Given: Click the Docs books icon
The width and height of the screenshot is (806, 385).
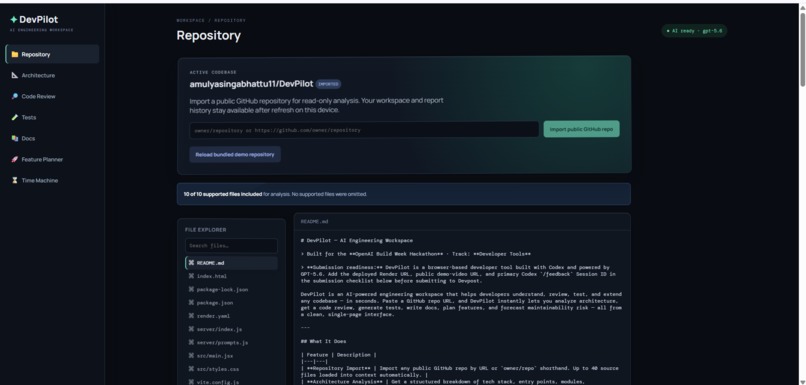Looking at the screenshot, I should 15,139.
